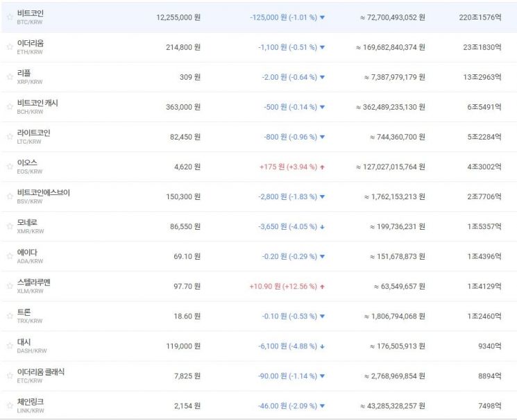Open 라이트코인 coin name link

pos(33,133)
